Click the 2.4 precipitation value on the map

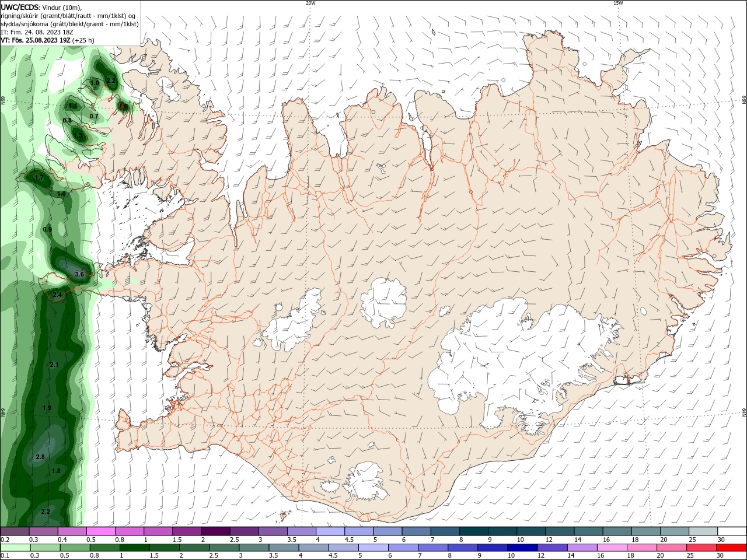57,295
